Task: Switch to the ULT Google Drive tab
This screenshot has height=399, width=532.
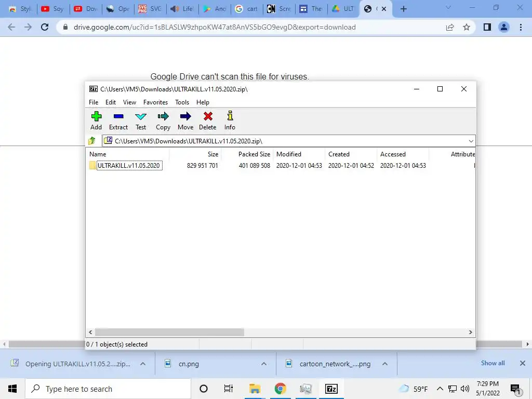Action: (343, 9)
